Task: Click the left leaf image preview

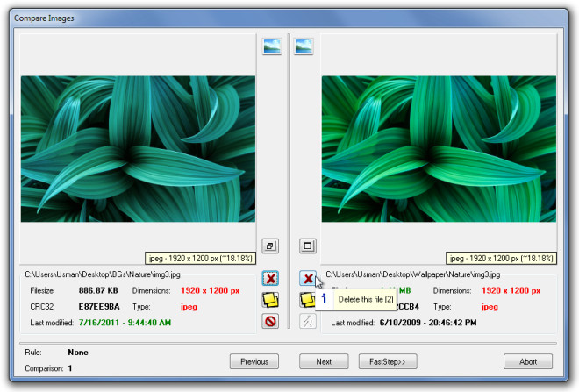Action: (x=138, y=149)
